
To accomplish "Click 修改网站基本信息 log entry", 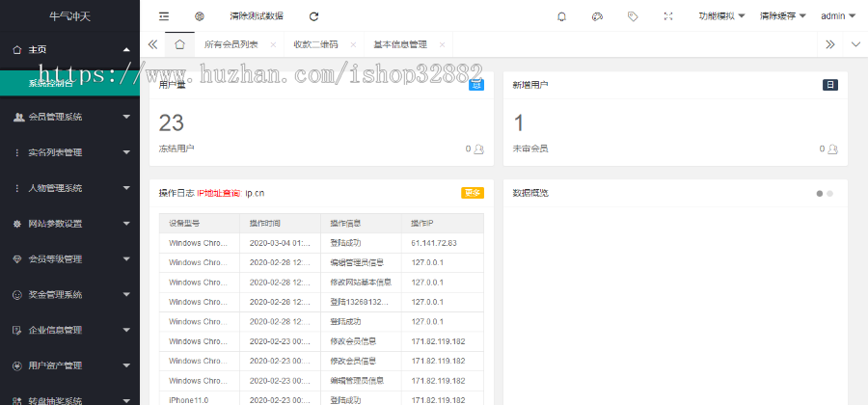I will coord(361,283).
